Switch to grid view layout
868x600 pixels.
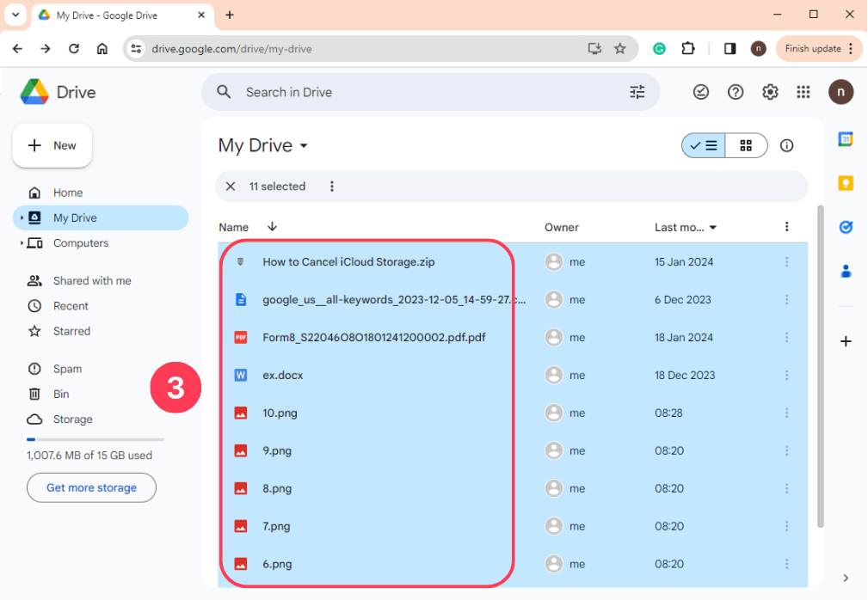coord(745,145)
